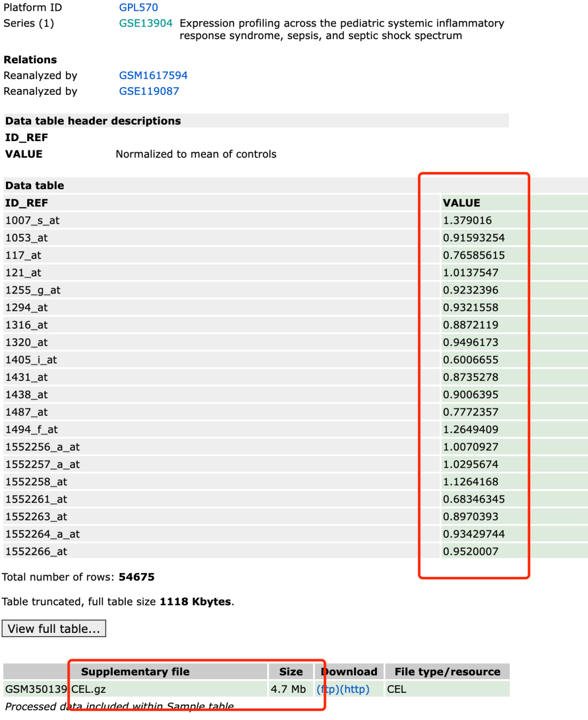588x720 pixels.
Task: Click the GSM350139.CEL.gz file name
Action: [x=56, y=690]
